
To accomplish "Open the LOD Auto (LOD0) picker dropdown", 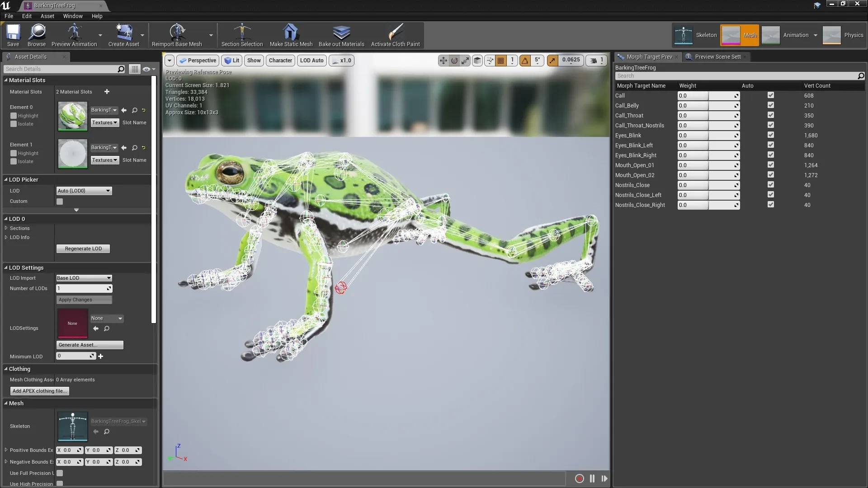I will (x=84, y=191).
